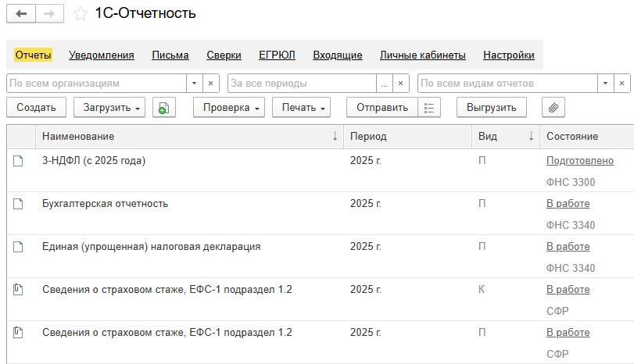
Task: Click the forward arrow navigation button
Action: [x=49, y=14]
